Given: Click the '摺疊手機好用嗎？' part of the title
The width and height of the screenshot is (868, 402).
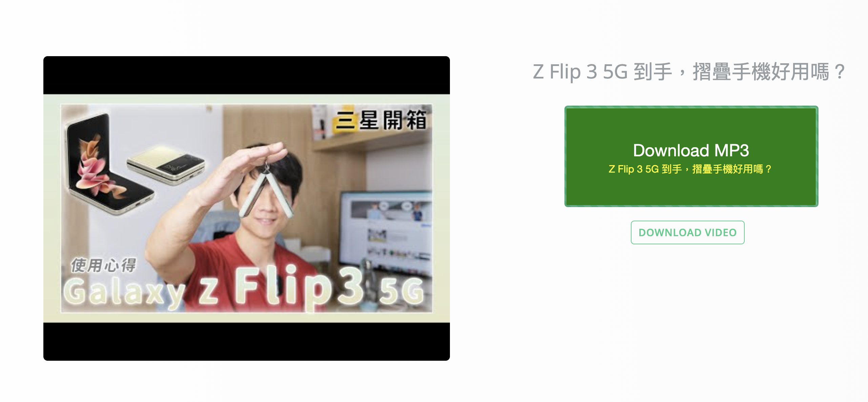Looking at the screenshot, I should (769, 72).
